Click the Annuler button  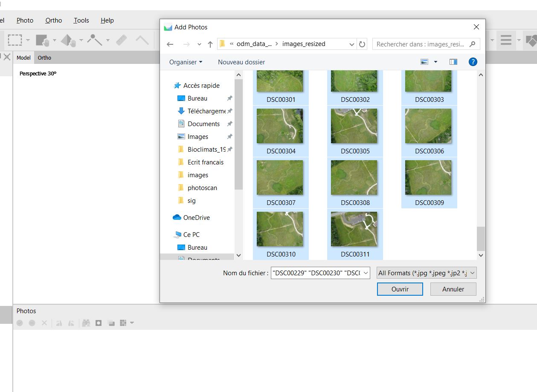click(453, 289)
